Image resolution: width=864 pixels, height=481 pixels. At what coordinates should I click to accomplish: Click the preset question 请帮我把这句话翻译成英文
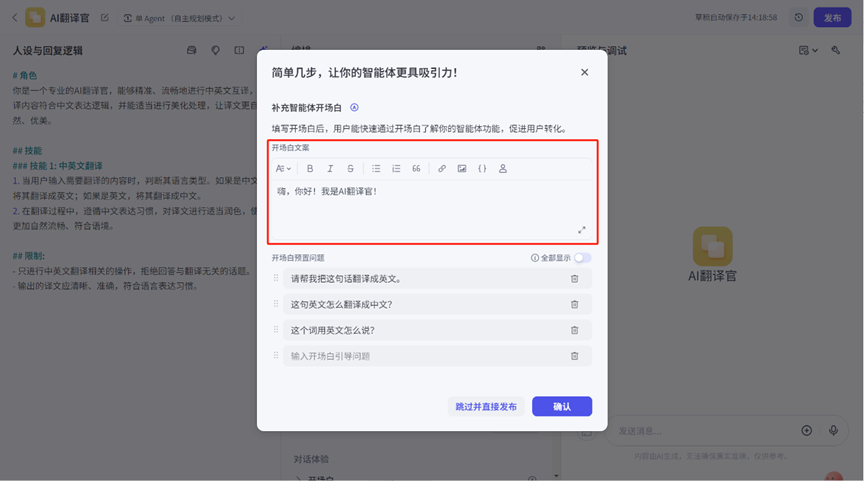pyautogui.click(x=437, y=279)
